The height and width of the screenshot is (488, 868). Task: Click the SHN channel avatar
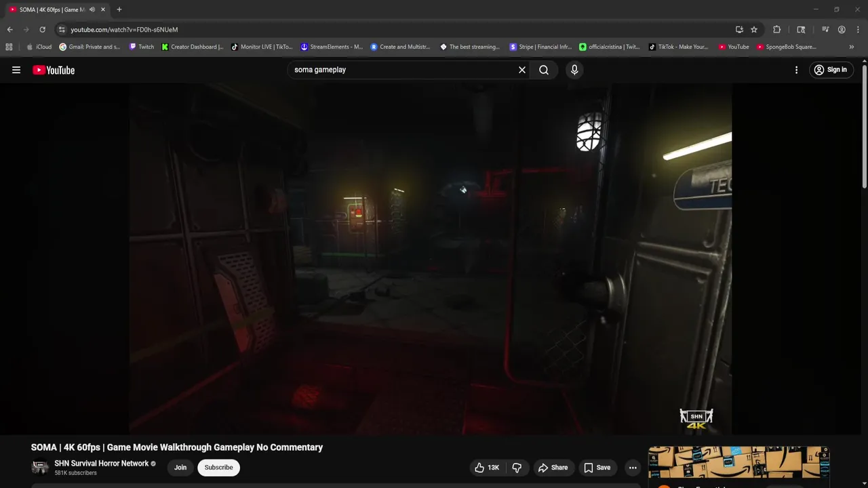click(40, 468)
